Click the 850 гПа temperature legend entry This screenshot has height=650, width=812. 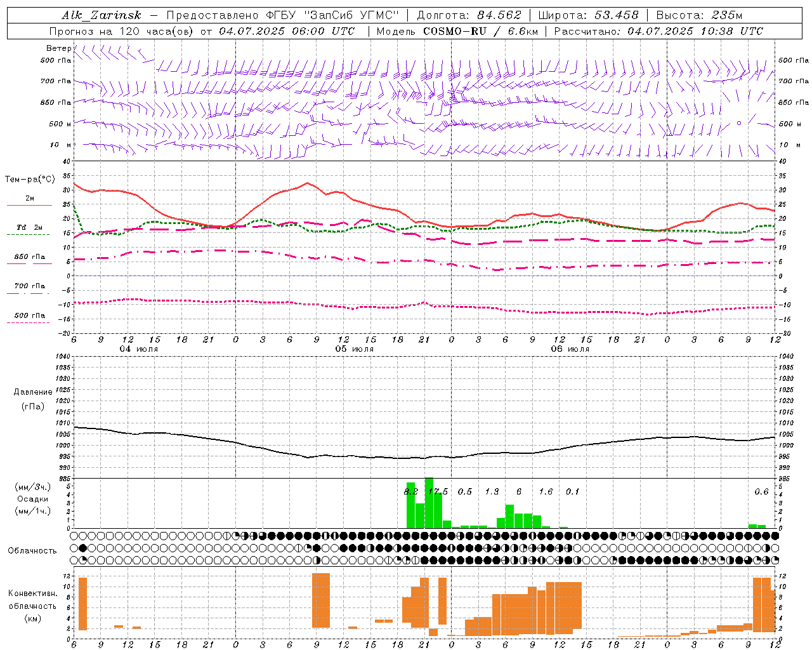(29, 257)
